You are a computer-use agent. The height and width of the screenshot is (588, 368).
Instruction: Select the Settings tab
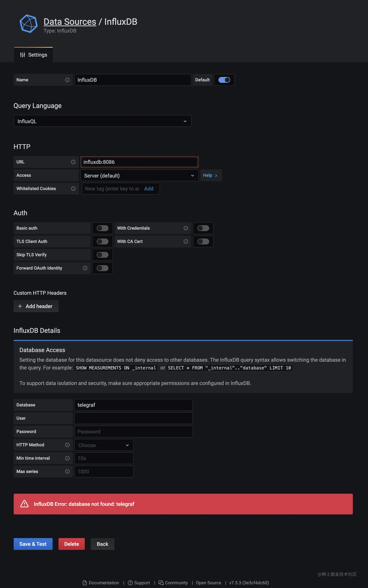[x=34, y=55]
